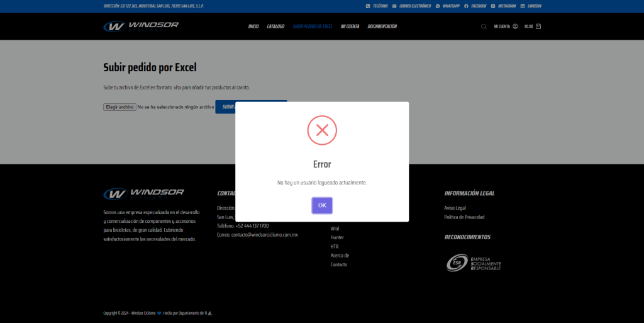Click the search magnifier icon
This screenshot has height=323, width=644.
tap(484, 26)
